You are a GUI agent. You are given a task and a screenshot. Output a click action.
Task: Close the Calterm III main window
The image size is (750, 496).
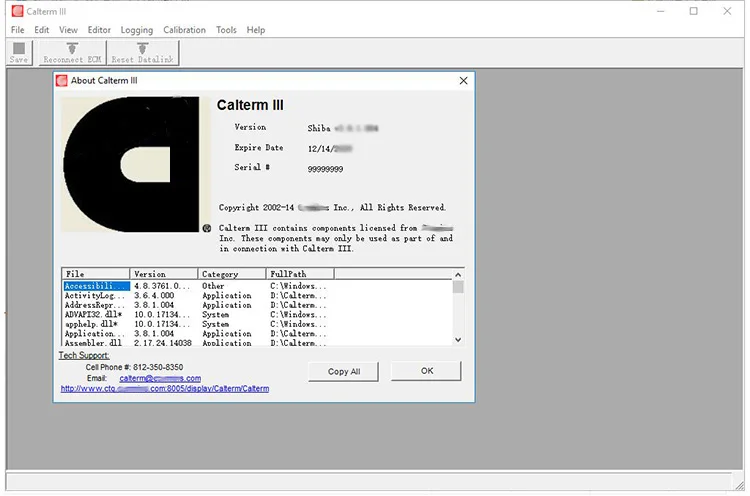click(727, 11)
